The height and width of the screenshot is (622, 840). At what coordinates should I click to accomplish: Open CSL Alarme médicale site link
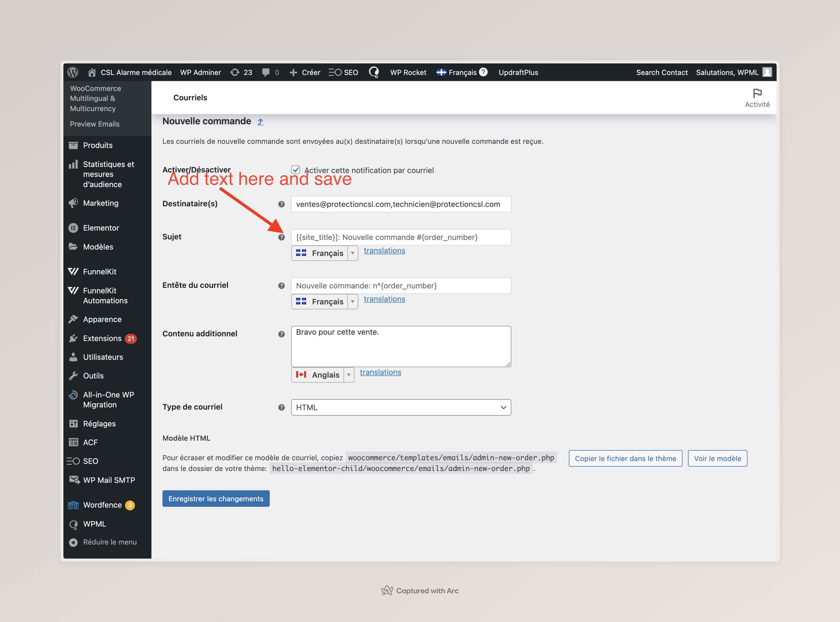136,72
